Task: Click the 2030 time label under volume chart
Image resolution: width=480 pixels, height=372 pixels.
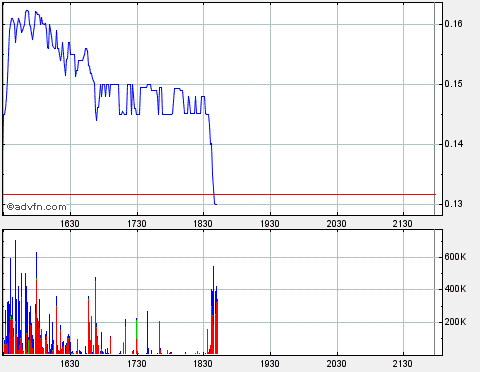Action: click(336, 364)
